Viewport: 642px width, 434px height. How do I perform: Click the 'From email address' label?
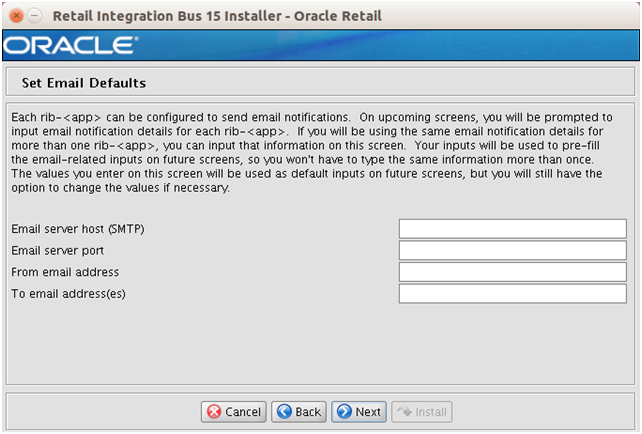[x=65, y=272]
